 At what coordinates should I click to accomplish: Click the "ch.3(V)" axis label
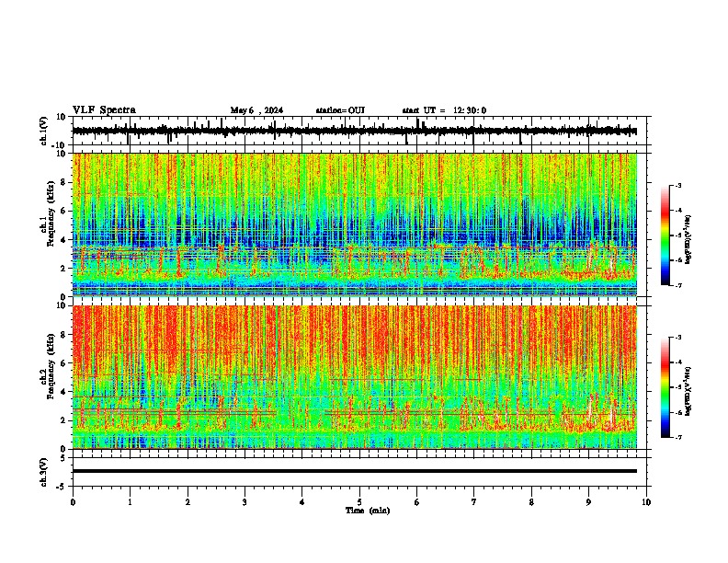(x=44, y=473)
